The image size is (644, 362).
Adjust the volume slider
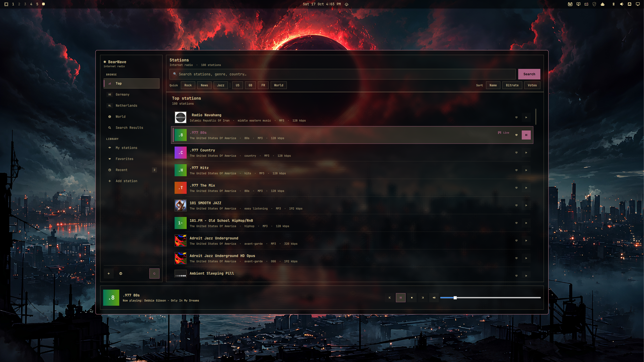[x=490, y=298]
